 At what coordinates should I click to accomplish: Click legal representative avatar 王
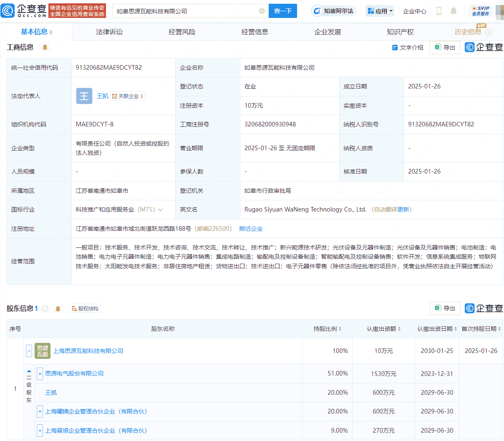point(84,96)
